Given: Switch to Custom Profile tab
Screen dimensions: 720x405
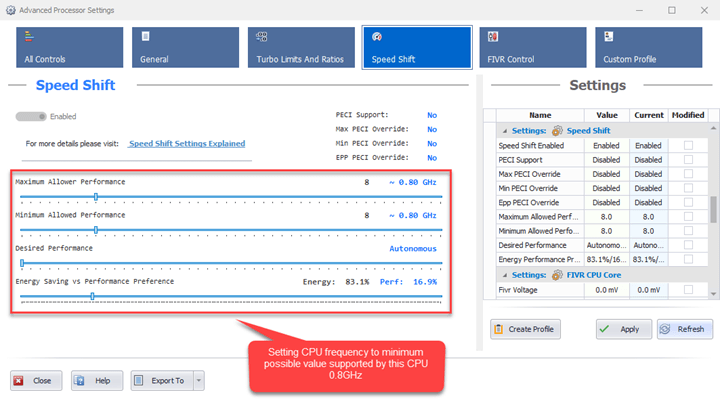Looking at the screenshot, I should point(648,47).
